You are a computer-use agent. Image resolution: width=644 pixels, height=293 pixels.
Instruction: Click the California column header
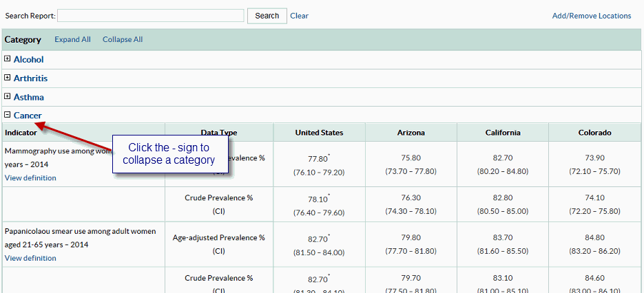pyautogui.click(x=502, y=133)
